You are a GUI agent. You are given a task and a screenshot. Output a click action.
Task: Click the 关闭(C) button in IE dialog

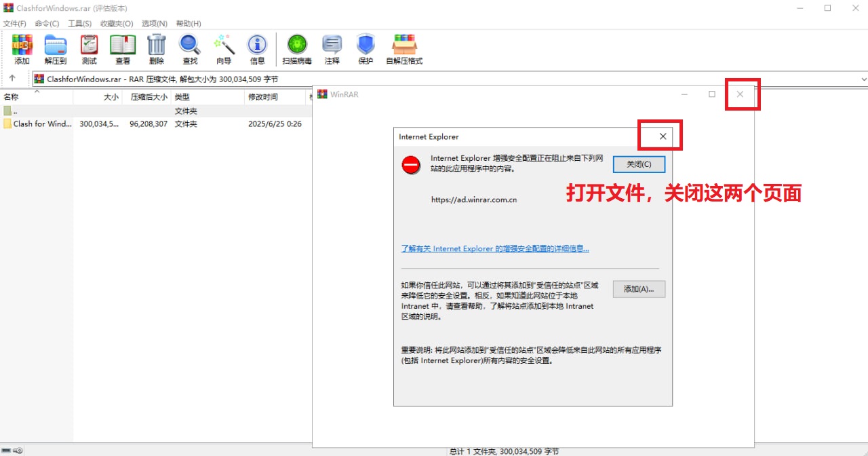point(639,164)
